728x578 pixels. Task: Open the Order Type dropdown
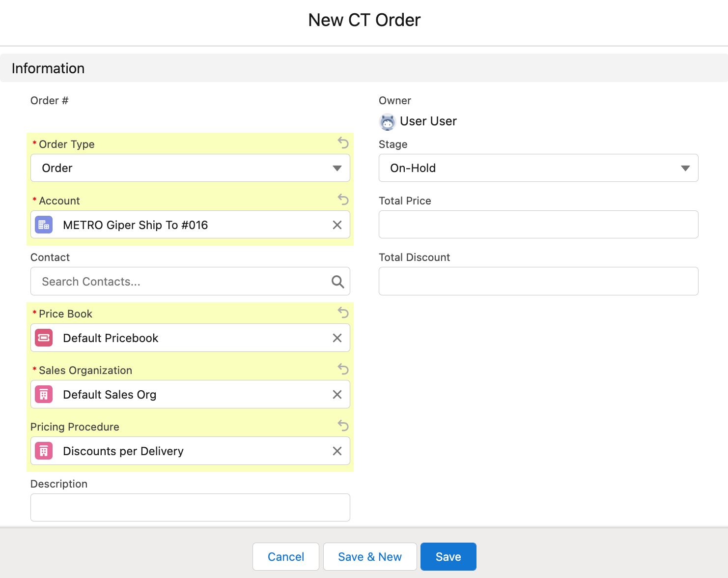pos(190,168)
